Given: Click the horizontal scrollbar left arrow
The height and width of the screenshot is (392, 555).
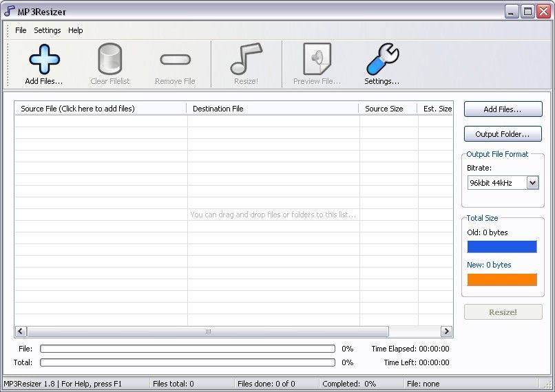Looking at the screenshot, I should point(21,331).
